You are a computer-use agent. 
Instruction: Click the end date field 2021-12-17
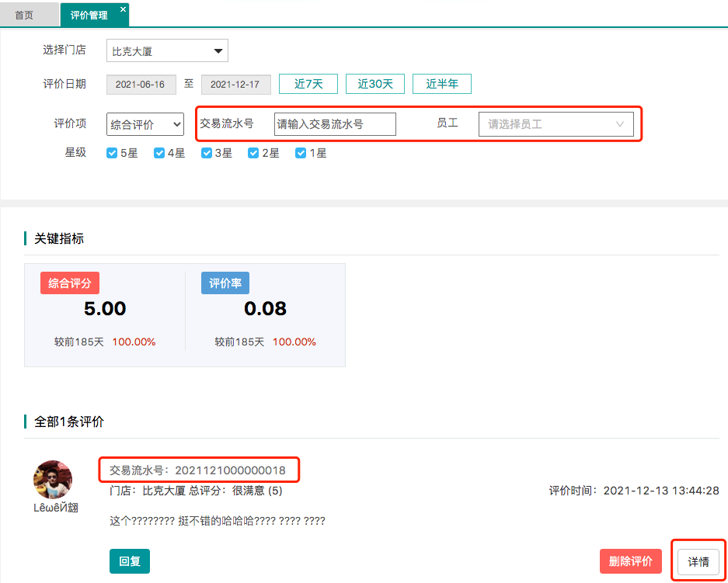click(235, 85)
